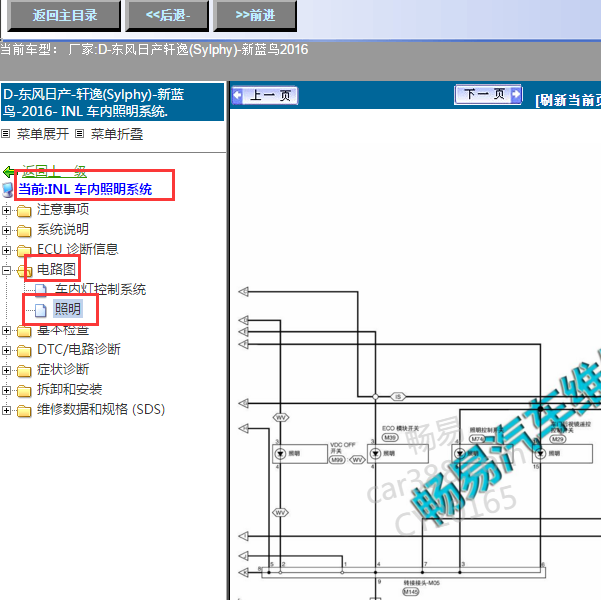Click the VDC OFF 开关 label
This screenshot has width=601, height=600.
[x=343, y=447]
